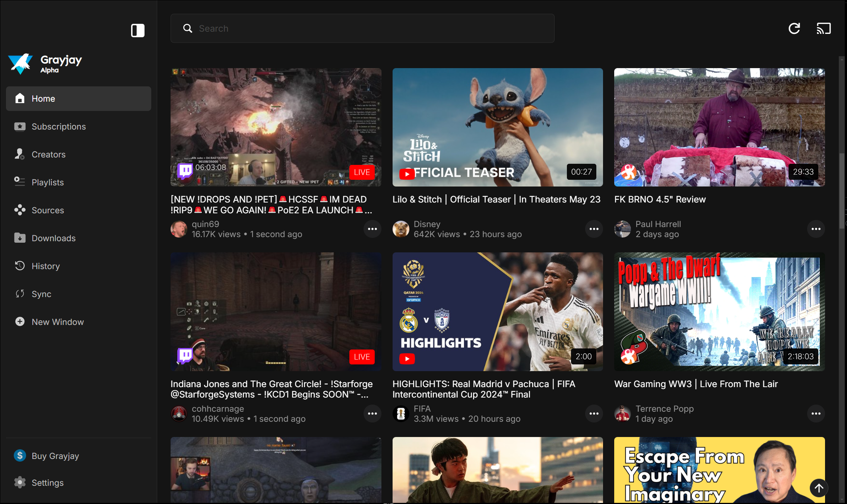This screenshot has height=504, width=847.
Task: Open Paul Harrell channel link
Action: point(658,224)
